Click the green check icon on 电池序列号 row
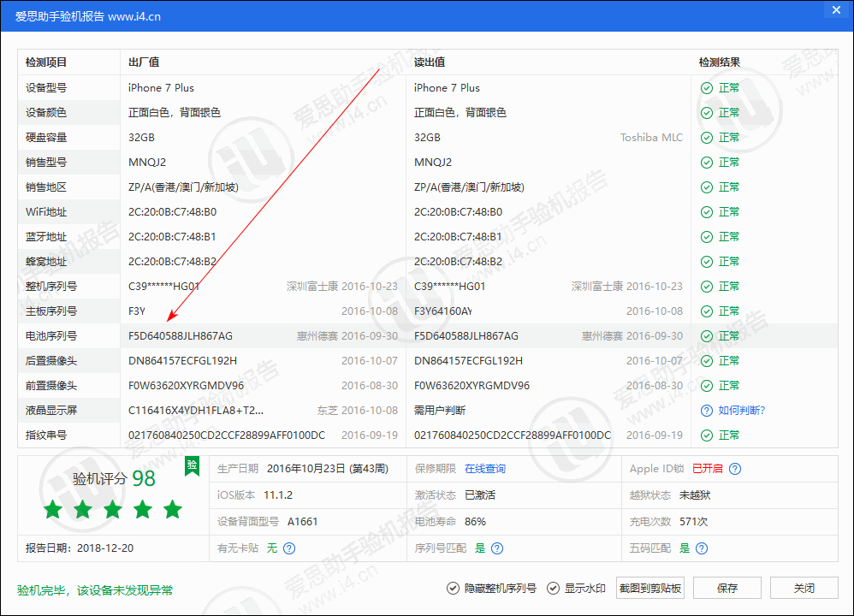 tap(707, 335)
